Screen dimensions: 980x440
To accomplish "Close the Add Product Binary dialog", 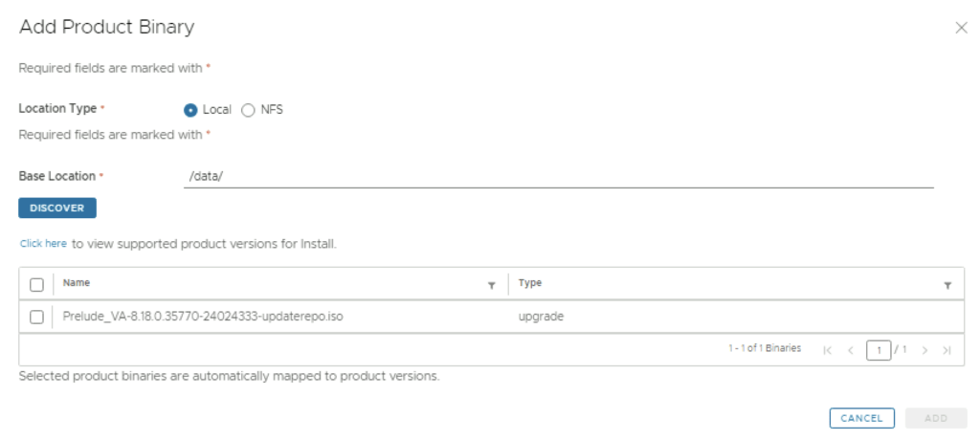I will click(962, 28).
